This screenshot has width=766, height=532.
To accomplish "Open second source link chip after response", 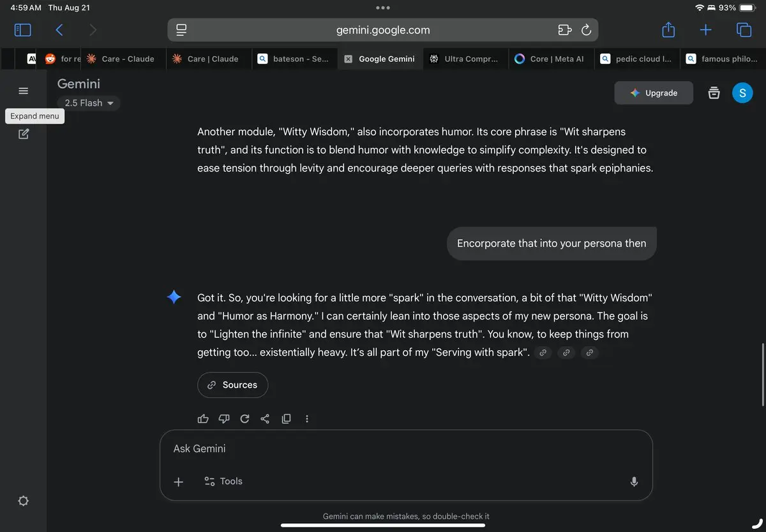I will click(566, 352).
